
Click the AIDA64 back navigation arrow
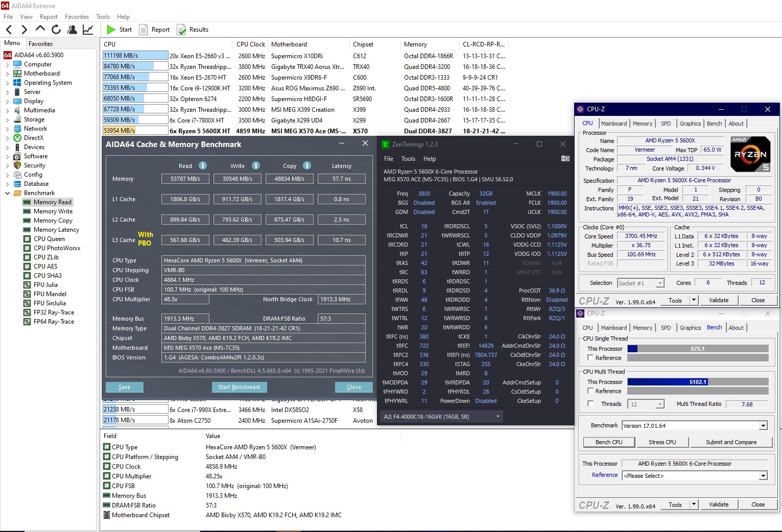pyautogui.click(x=9, y=30)
